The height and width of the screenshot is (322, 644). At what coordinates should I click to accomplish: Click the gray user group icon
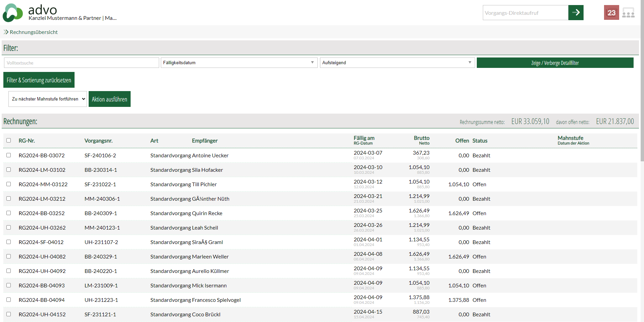click(x=628, y=13)
